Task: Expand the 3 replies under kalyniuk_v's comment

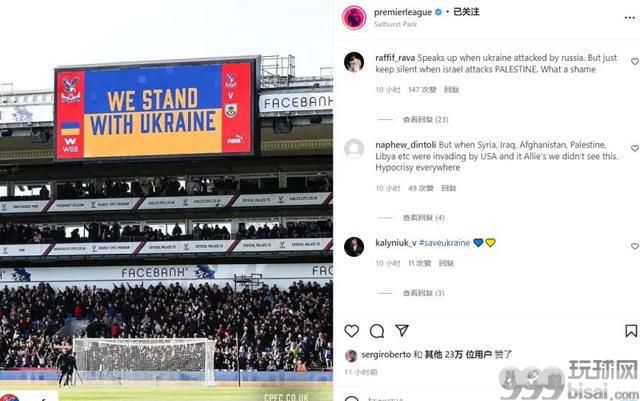Action: [423, 293]
